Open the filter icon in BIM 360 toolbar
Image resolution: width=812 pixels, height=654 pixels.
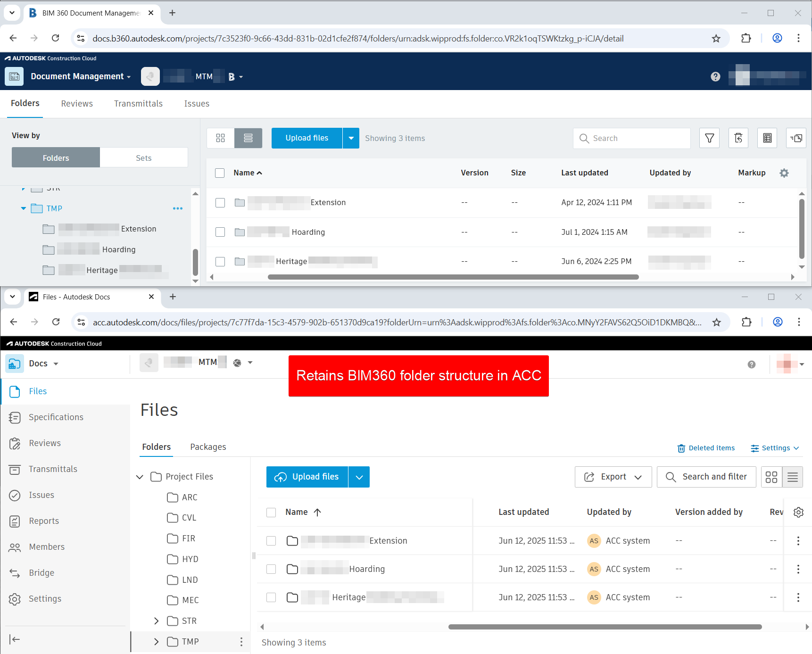coord(709,138)
